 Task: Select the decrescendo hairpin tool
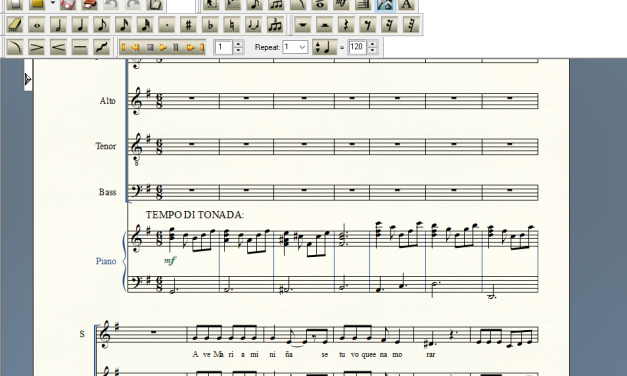click(x=37, y=47)
